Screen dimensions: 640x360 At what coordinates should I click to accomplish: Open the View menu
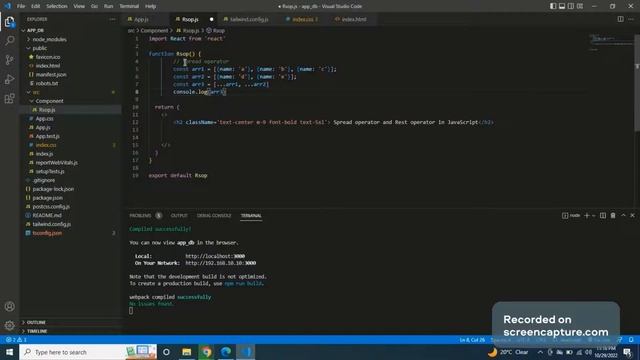click(x=79, y=6)
